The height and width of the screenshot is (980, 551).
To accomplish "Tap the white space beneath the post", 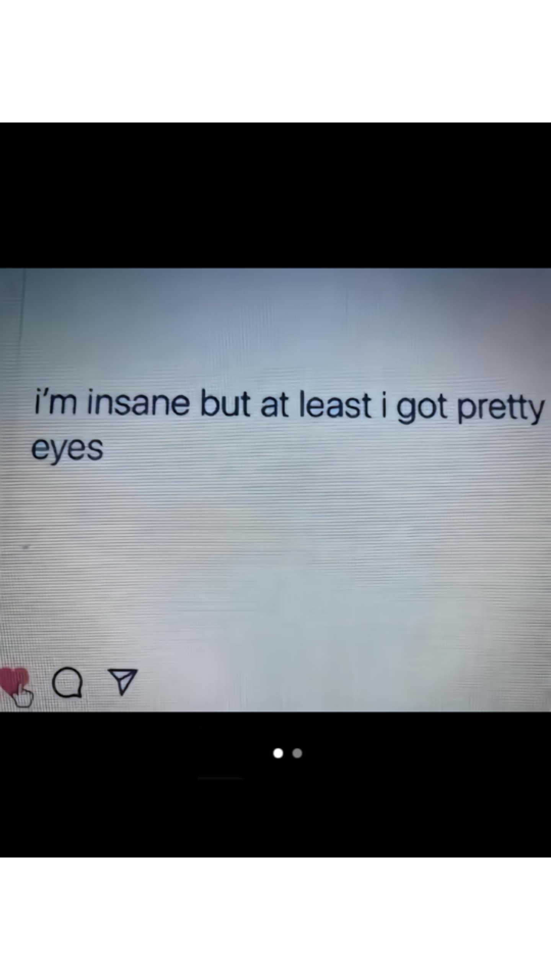I will coord(275,919).
